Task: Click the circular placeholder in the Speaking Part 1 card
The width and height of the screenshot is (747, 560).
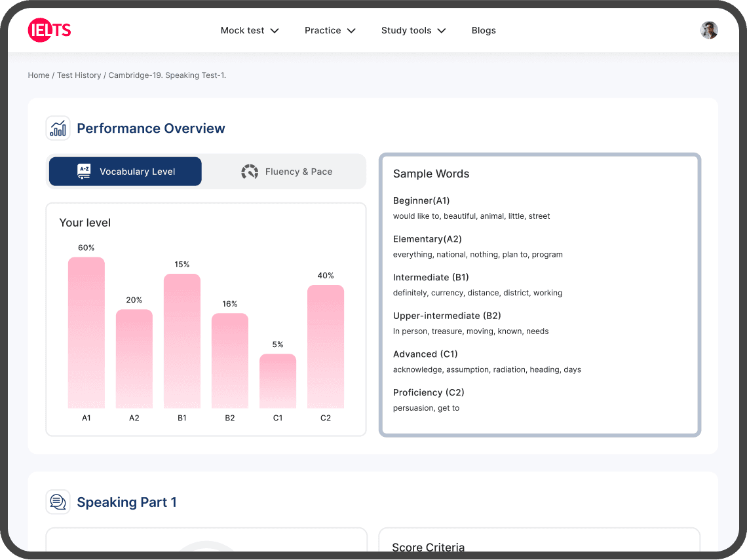Action: [x=206, y=552]
